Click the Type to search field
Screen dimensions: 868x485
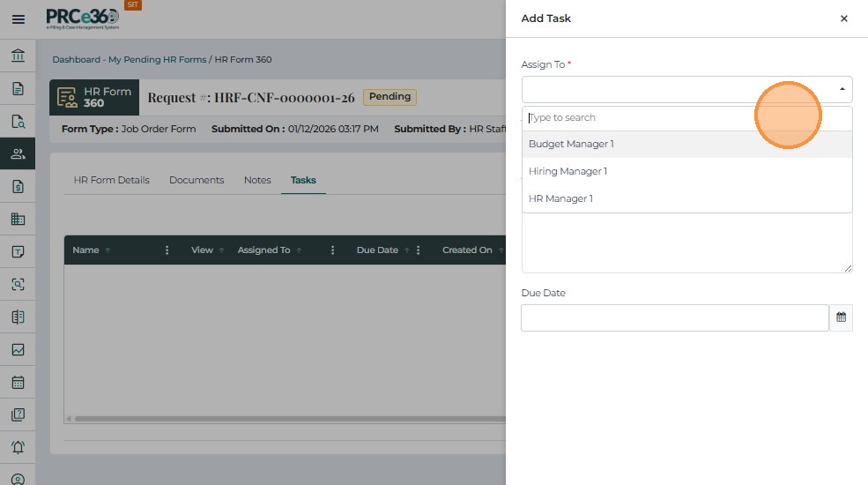687,118
